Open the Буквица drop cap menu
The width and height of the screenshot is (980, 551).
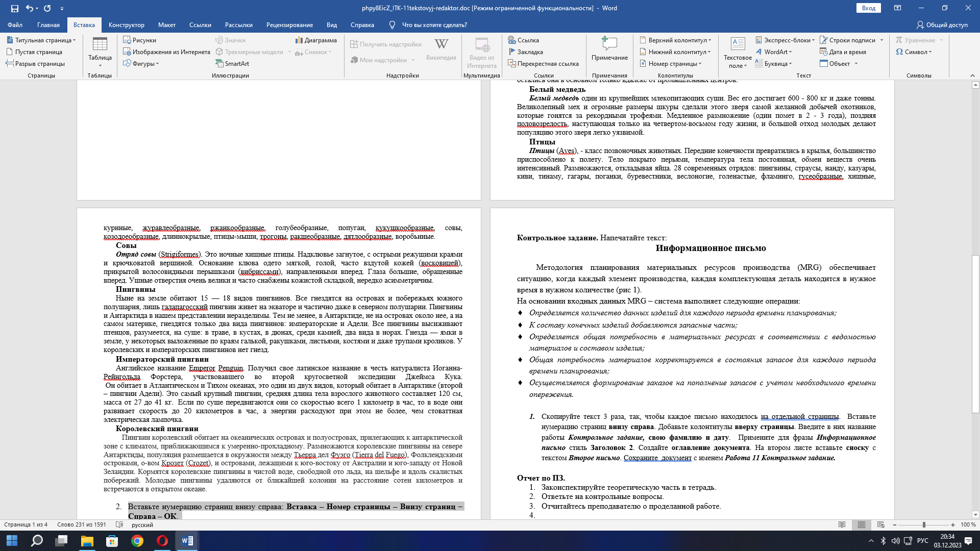tap(773, 63)
